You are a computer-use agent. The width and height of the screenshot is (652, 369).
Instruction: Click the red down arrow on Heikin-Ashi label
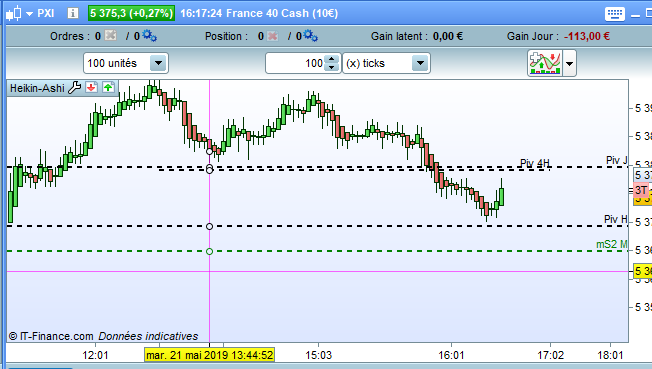(91, 88)
